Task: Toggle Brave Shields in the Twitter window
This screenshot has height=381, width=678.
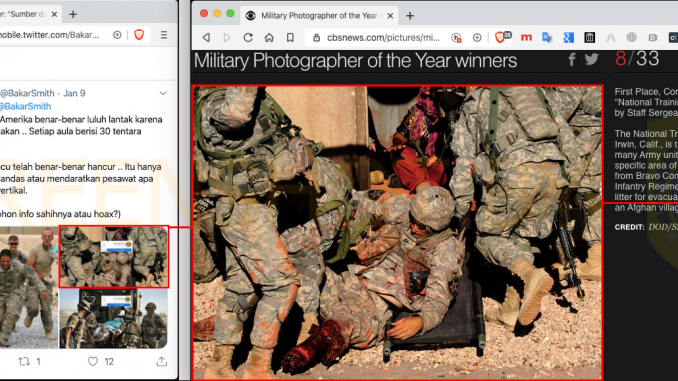Action: (139, 35)
